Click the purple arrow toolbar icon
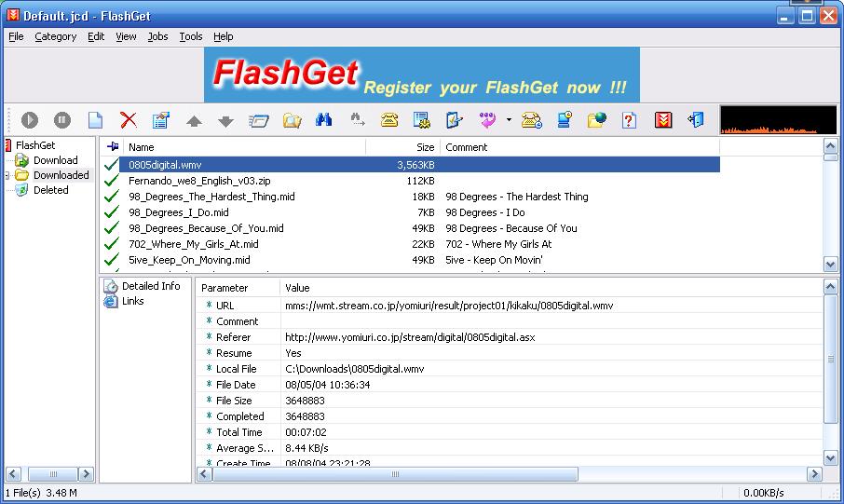 pyautogui.click(x=487, y=119)
